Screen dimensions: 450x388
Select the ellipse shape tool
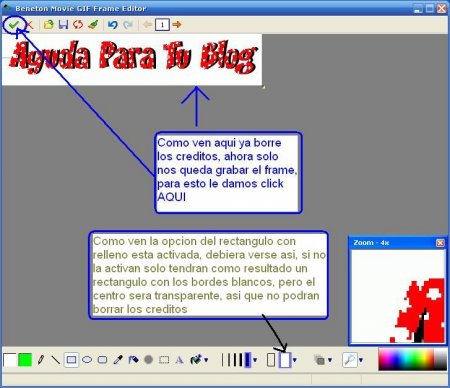[x=87, y=360]
